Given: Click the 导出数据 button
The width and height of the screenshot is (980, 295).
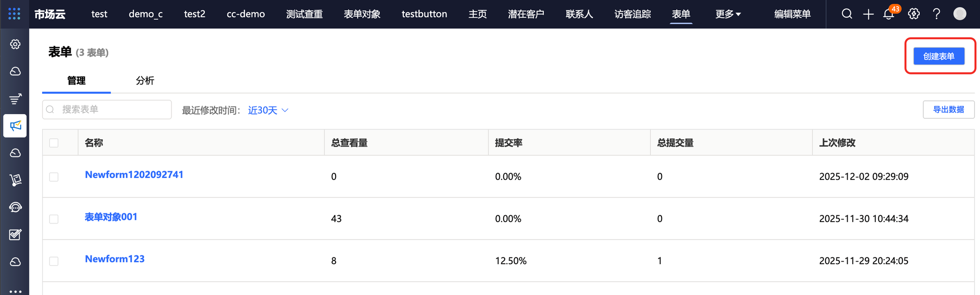Looking at the screenshot, I should [948, 110].
